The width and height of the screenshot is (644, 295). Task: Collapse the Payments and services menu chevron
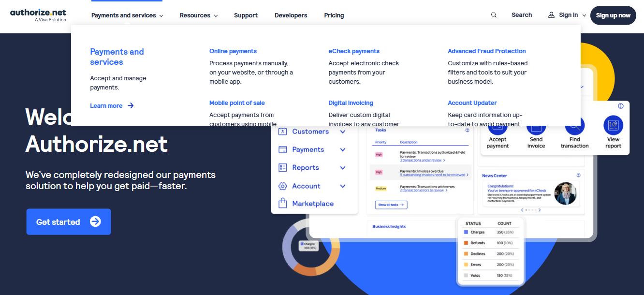point(161,16)
